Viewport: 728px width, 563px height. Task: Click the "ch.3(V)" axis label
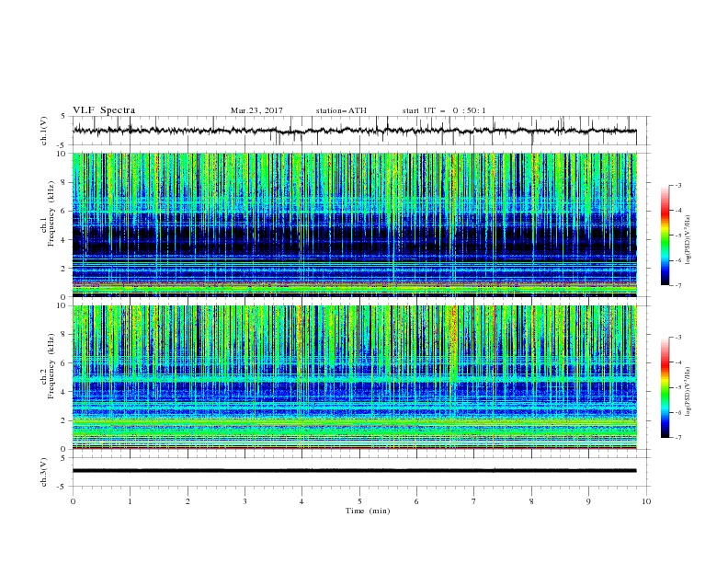tap(44, 472)
